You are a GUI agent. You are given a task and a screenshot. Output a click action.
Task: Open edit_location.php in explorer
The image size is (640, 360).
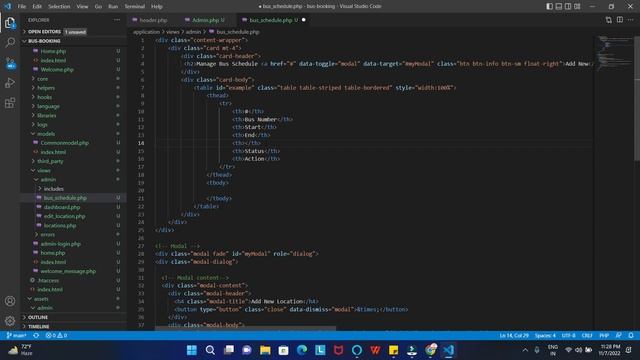click(x=73, y=216)
